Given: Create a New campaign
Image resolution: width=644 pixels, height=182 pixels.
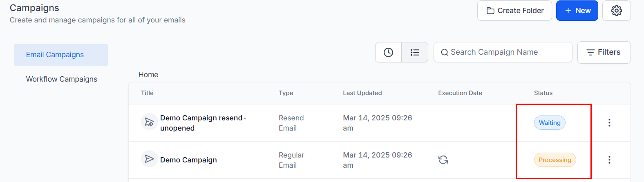Looking at the screenshot, I should [x=577, y=11].
